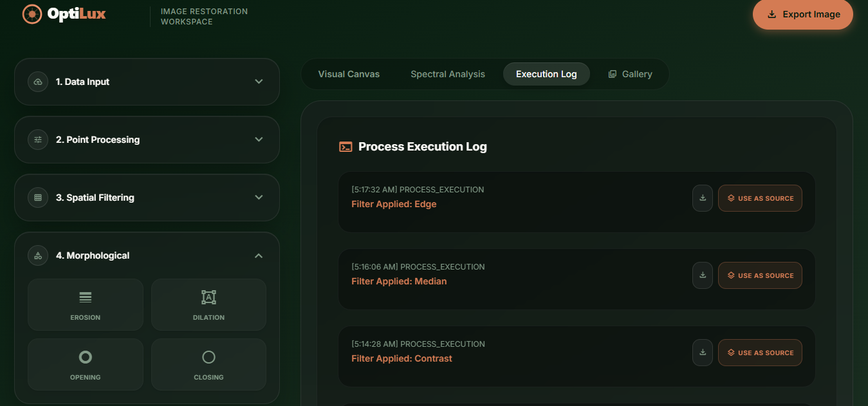Select the Dilation tool
The height and width of the screenshot is (406, 868).
pos(208,304)
